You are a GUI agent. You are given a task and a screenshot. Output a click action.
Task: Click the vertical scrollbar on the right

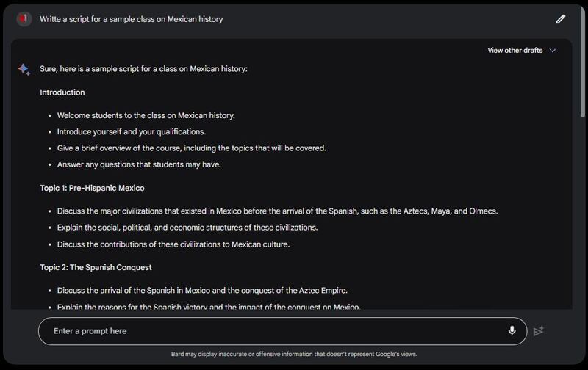tap(583, 66)
